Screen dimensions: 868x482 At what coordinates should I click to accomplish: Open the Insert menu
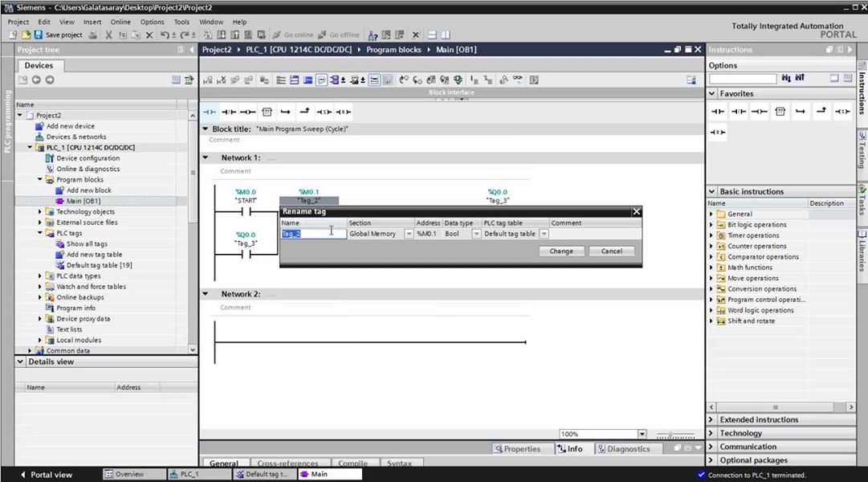pos(92,22)
